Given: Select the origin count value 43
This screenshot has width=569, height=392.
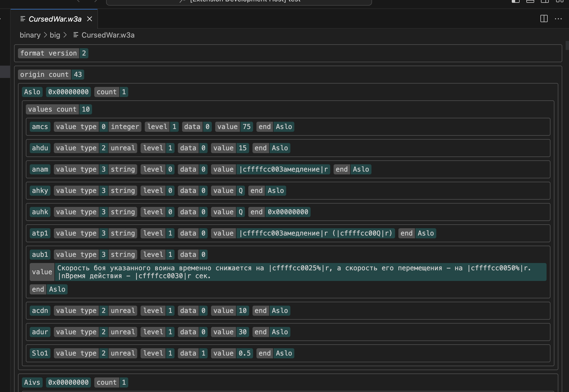Looking at the screenshot, I should point(78,75).
